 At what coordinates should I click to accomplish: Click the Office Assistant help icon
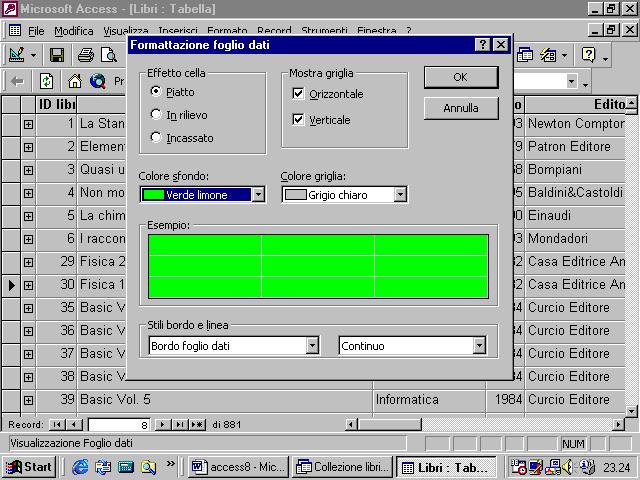click(x=589, y=55)
